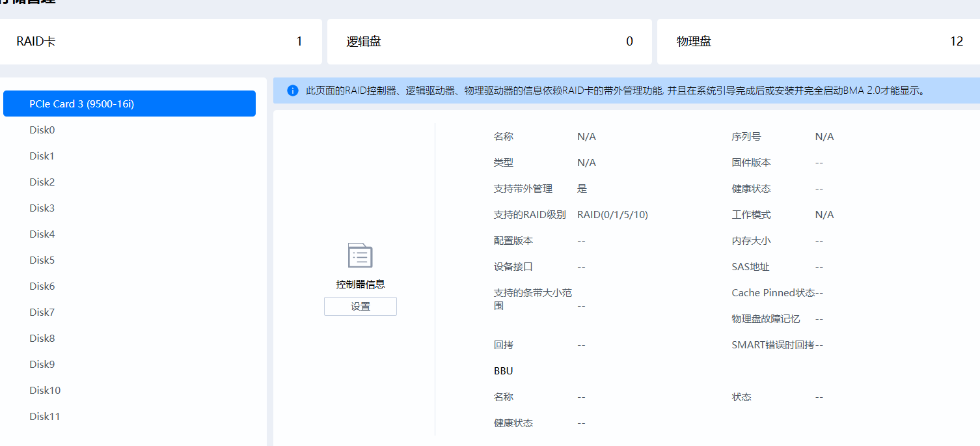This screenshot has height=446, width=980.
Task: Choose Disk8 in the left list
Action: pos(42,338)
